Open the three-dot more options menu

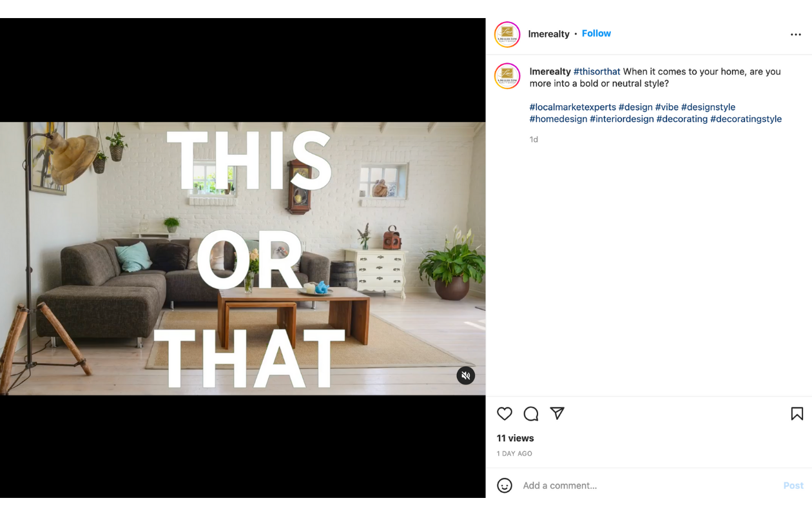pos(796,35)
